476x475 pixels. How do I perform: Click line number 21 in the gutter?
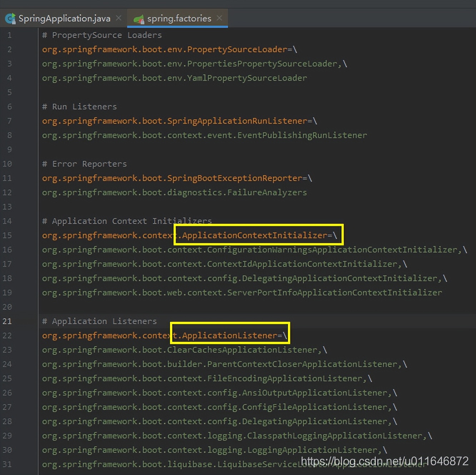[7, 321]
